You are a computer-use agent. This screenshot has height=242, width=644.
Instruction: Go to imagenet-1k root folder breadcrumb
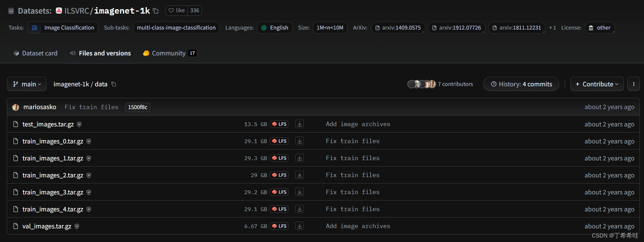[71, 84]
